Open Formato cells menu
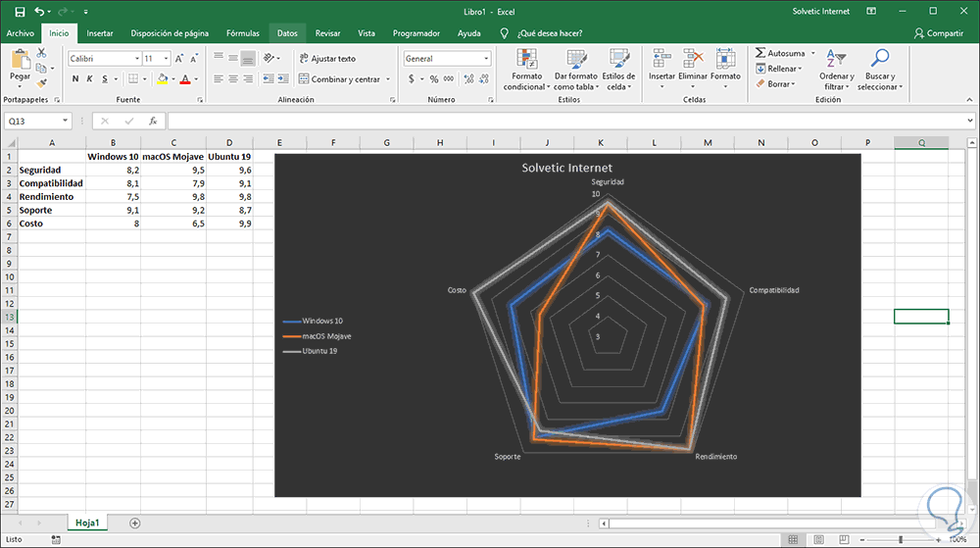This screenshot has width=980, height=548. (725, 69)
